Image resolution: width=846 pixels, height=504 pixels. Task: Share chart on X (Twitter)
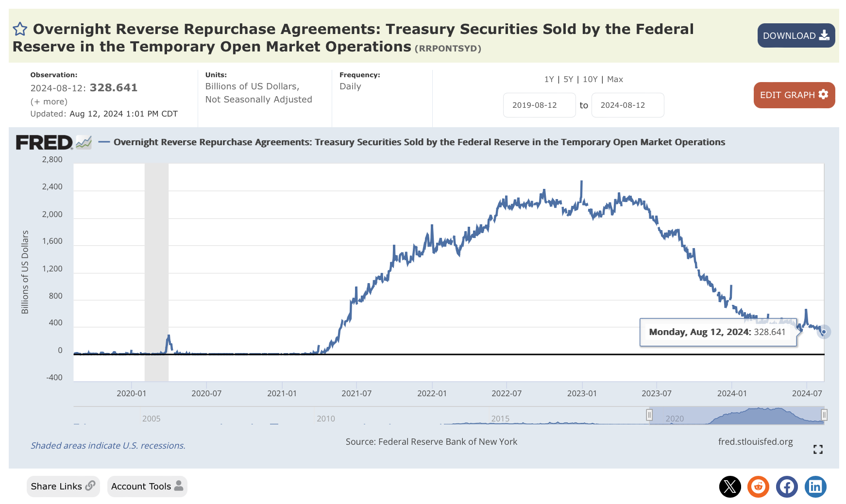pyautogui.click(x=730, y=487)
